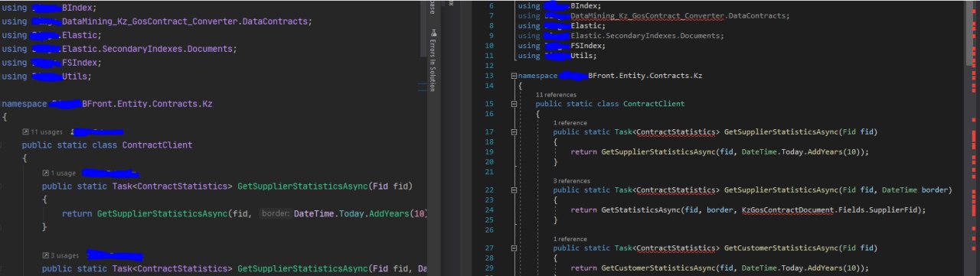Click line number 19 in the margin
Screen dimensions: 980x276
[x=490, y=151]
